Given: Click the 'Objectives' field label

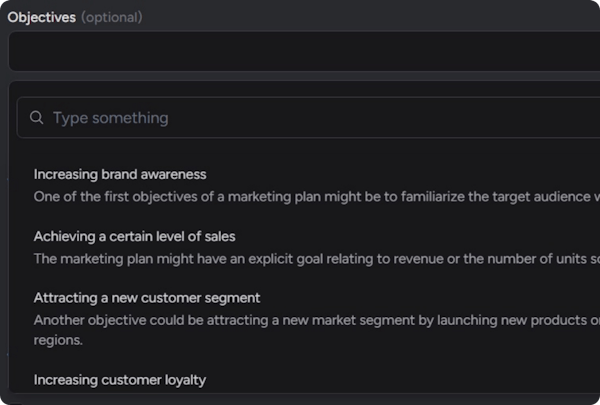Looking at the screenshot, I should click(x=41, y=17).
